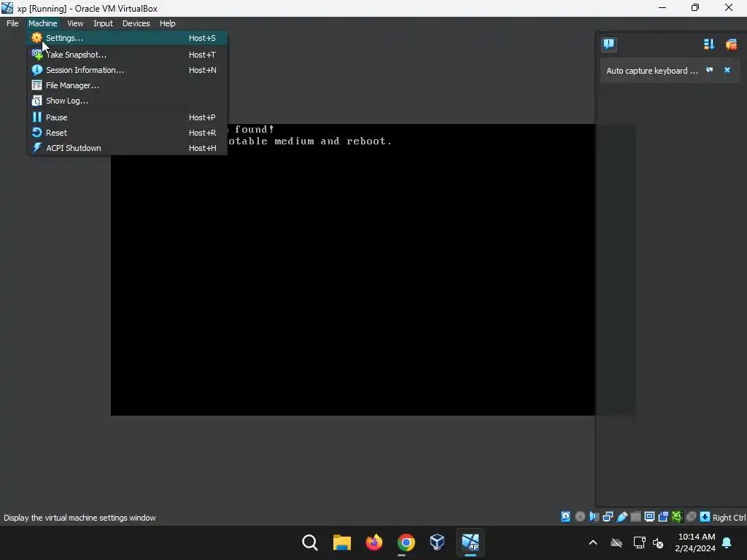
Task: Click the Pause bars icon
Action: 36,117
